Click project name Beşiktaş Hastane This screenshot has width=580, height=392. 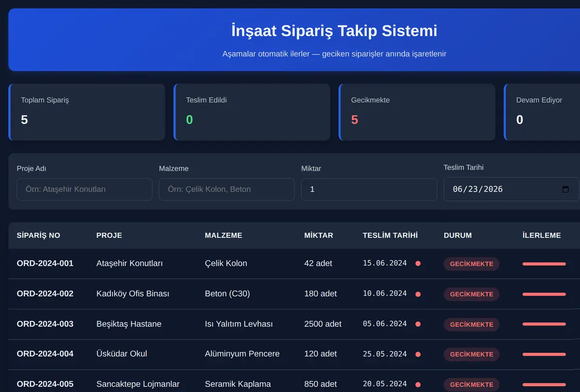(x=129, y=324)
